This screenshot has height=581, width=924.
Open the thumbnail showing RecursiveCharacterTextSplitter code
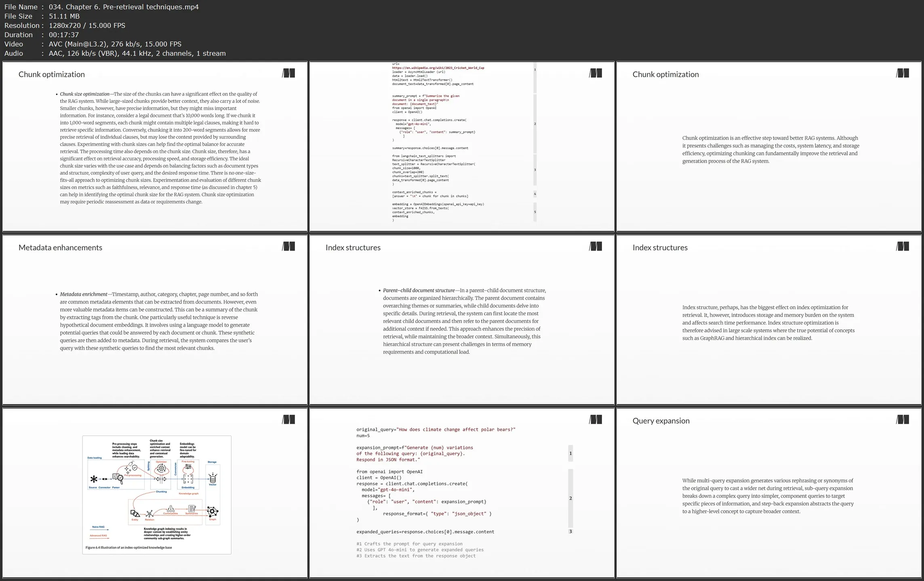462,146
